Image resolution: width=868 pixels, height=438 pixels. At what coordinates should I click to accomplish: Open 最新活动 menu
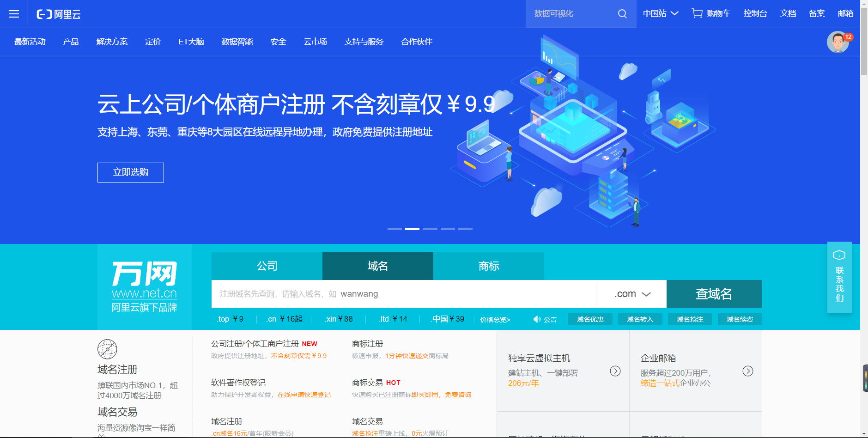point(30,42)
